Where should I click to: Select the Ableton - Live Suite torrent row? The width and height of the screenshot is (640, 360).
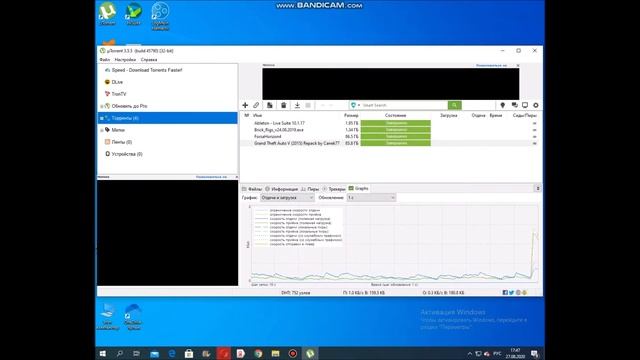pos(391,123)
